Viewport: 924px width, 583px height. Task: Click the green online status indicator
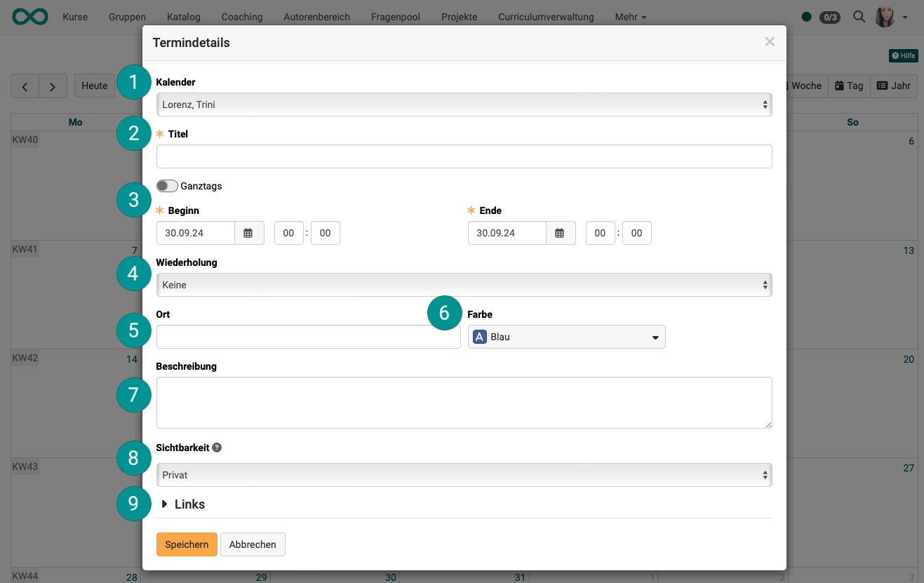(806, 17)
